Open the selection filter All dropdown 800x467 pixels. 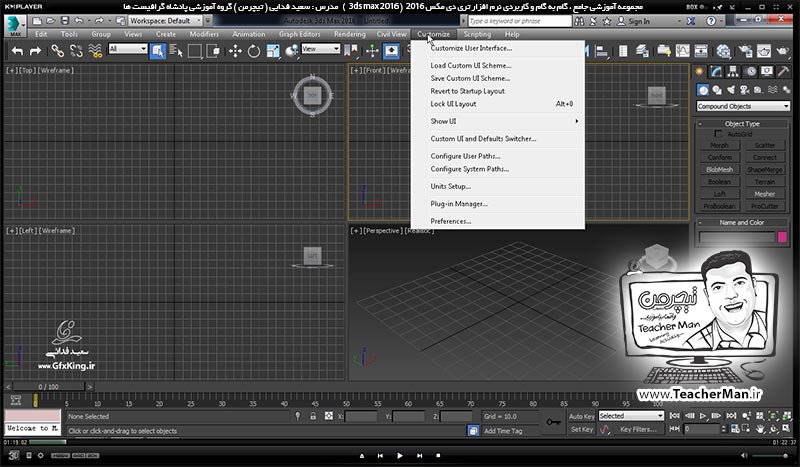(x=128, y=49)
